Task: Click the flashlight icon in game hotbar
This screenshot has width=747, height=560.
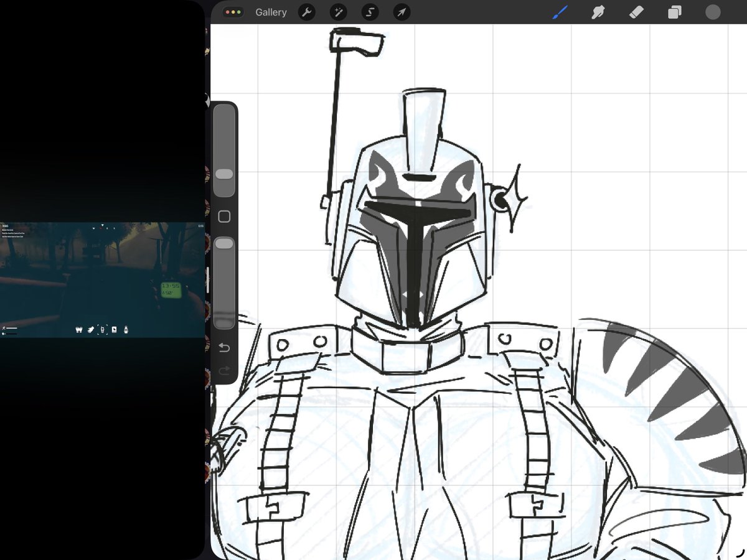Action: pos(91,330)
